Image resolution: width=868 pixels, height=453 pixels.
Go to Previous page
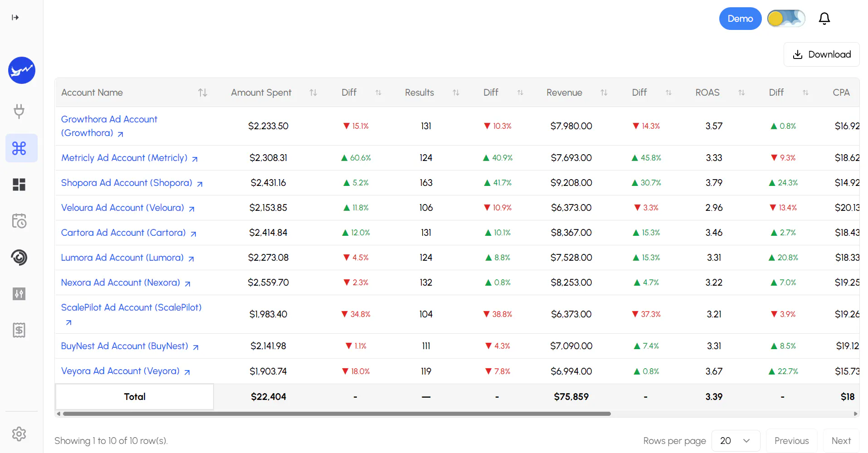pyautogui.click(x=791, y=441)
